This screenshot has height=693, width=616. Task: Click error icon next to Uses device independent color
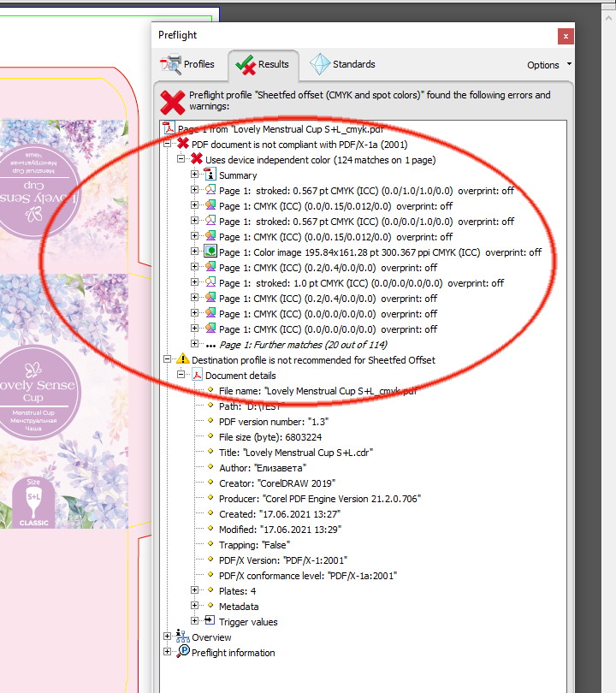tap(197, 159)
